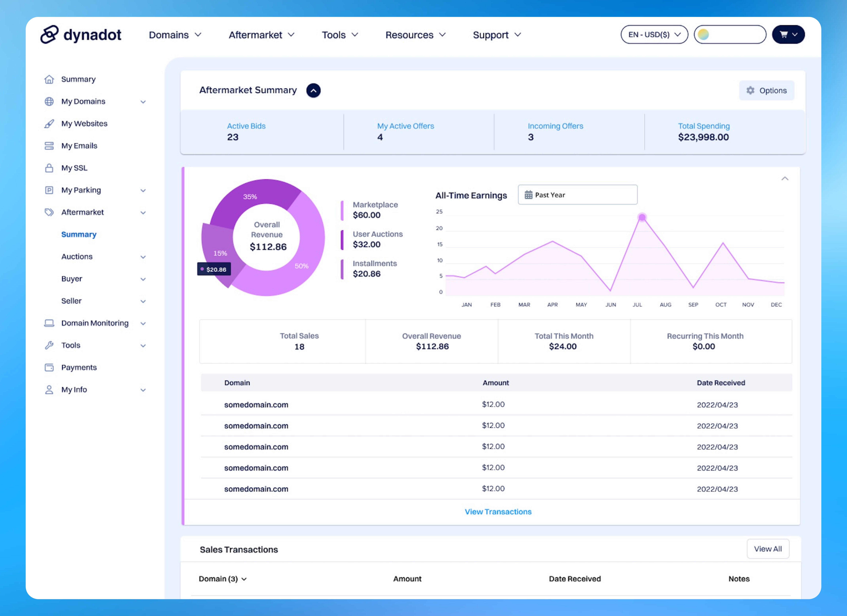Click the User Auctions legend color bar

click(342, 240)
